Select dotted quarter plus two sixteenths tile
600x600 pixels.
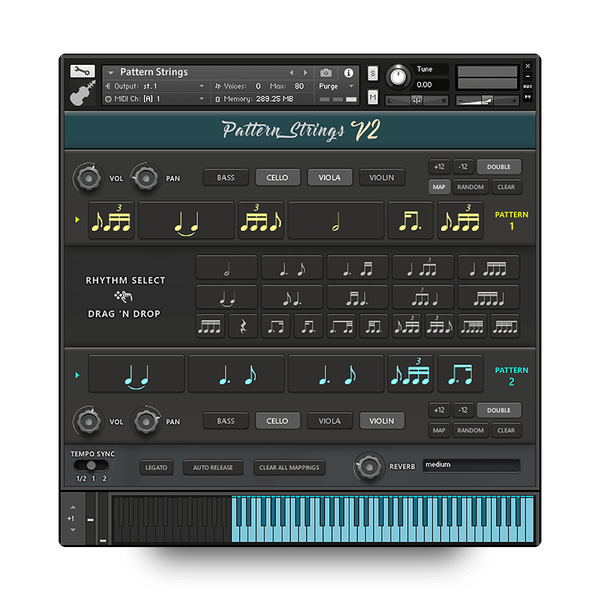pyautogui.click(x=357, y=267)
